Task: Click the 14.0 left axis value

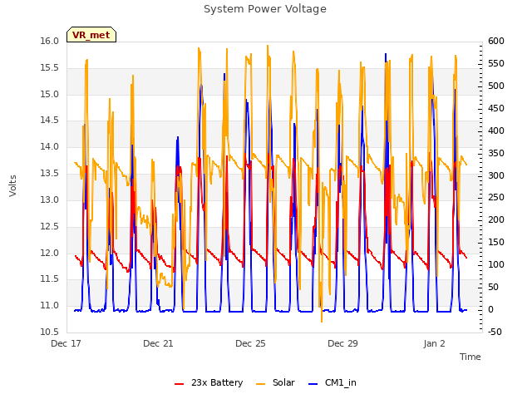Action: [50, 147]
